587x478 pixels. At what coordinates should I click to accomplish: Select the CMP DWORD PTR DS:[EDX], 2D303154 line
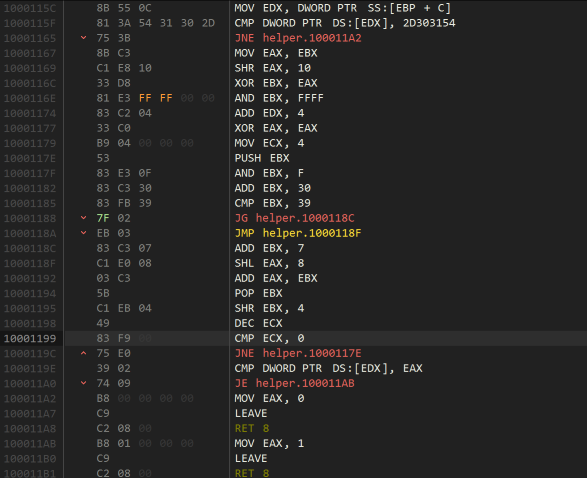coord(345,23)
